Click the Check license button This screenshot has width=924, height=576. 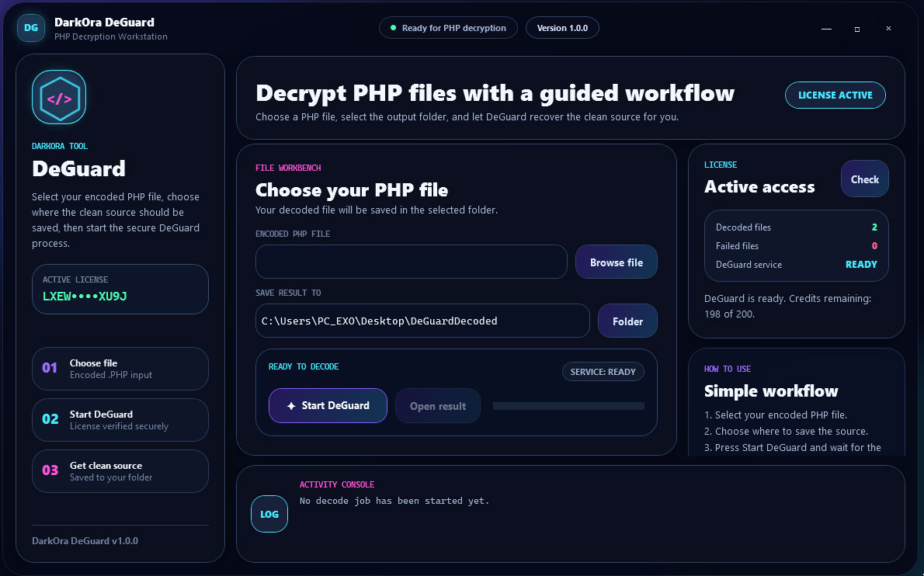pyautogui.click(x=864, y=179)
